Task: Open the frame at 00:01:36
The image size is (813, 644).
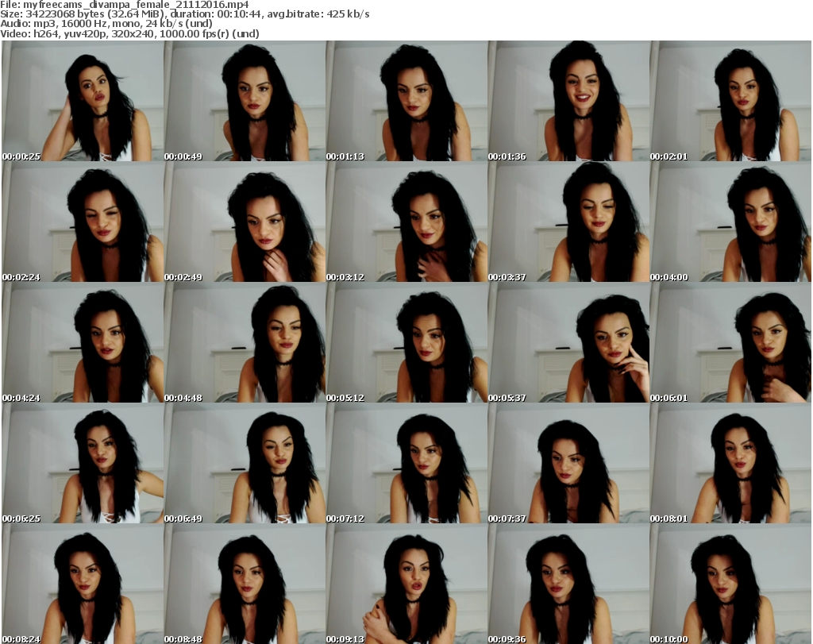Action: tap(568, 101)
